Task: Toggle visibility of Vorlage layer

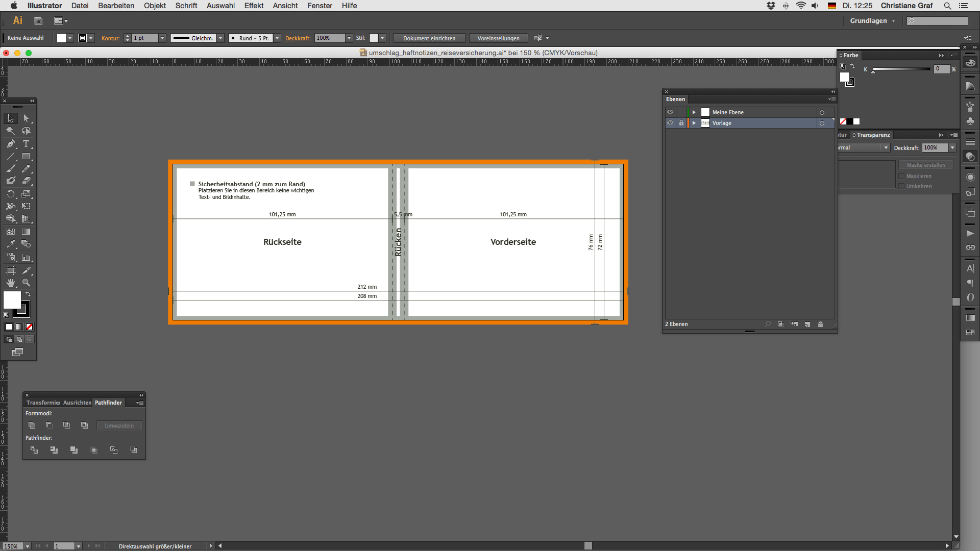Action: 670,123
